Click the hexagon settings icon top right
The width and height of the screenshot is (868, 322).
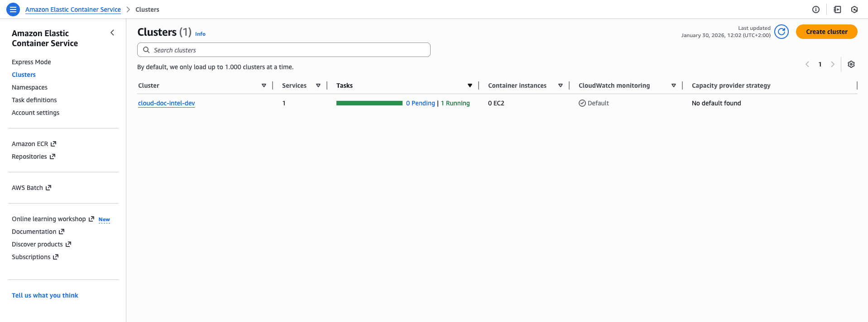point(854,9)
